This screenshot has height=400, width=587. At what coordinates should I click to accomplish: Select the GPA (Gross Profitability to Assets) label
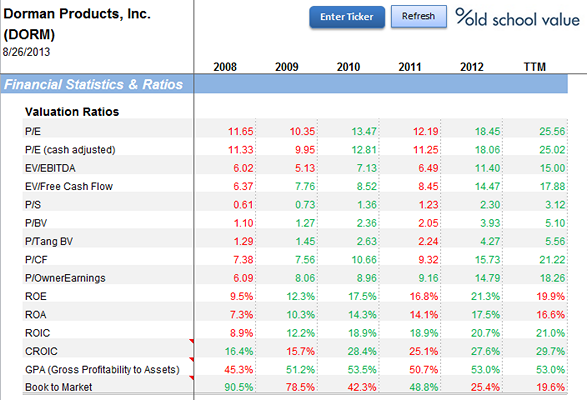[x=102, y=370]
